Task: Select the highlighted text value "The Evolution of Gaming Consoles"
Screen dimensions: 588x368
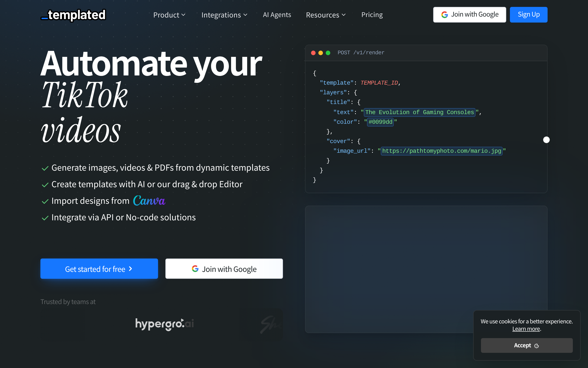Action: pos(420,112)
